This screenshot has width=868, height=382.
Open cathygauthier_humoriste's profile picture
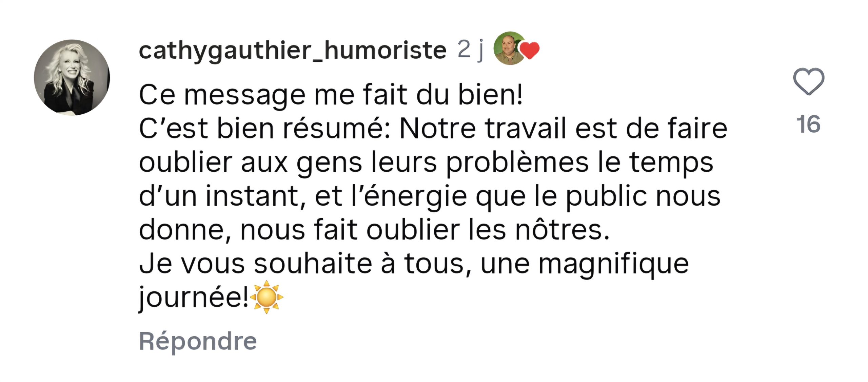(x=72, y=77)
